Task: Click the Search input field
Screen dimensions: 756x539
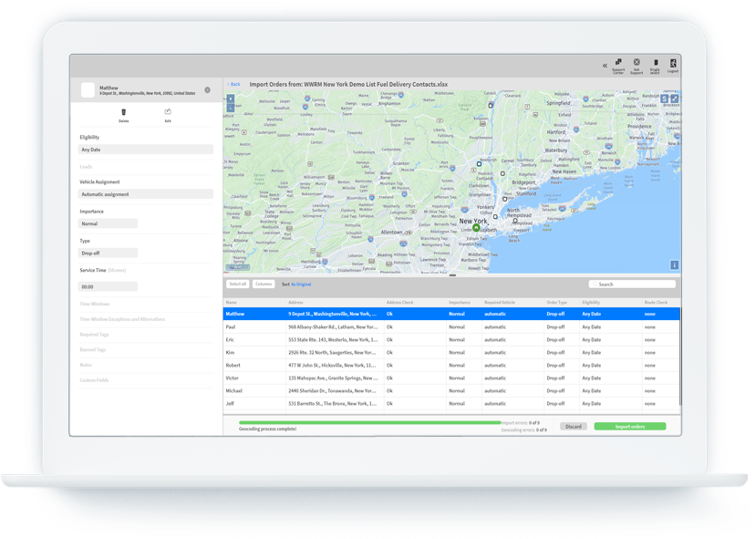Action: click(x=632, y=285)
